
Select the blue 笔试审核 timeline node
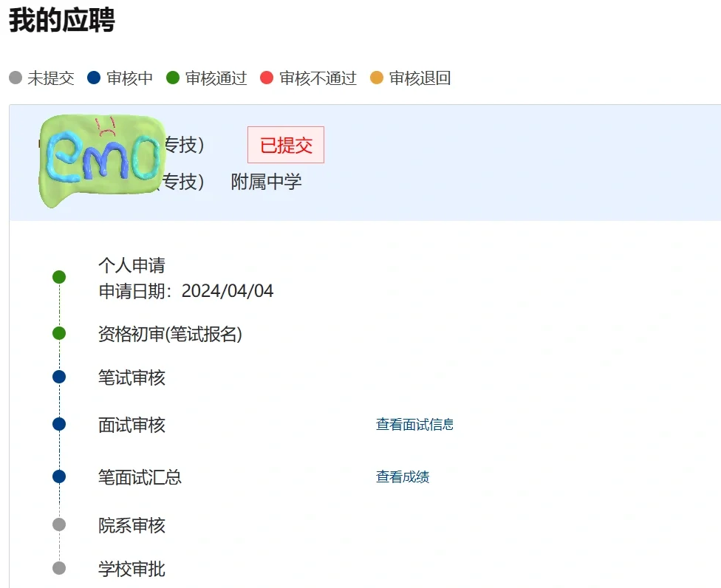coord(59,376)
